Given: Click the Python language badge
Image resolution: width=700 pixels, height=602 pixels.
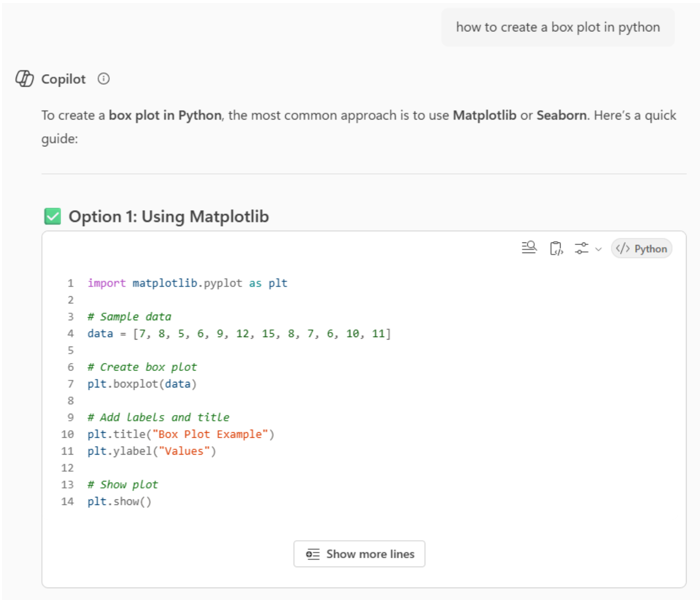Looking at the screenshot, I should coord(641,248).
